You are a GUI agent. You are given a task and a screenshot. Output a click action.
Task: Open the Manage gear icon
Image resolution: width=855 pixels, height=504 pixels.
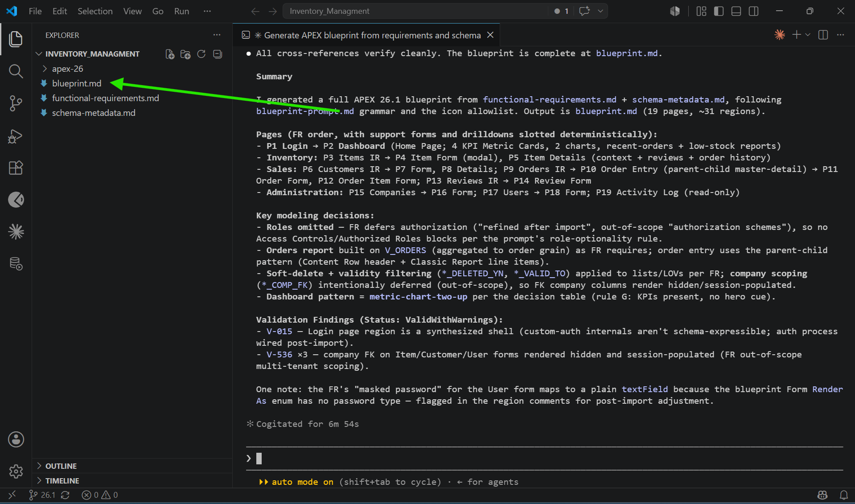pyautogui.click(x=16, y=471)
